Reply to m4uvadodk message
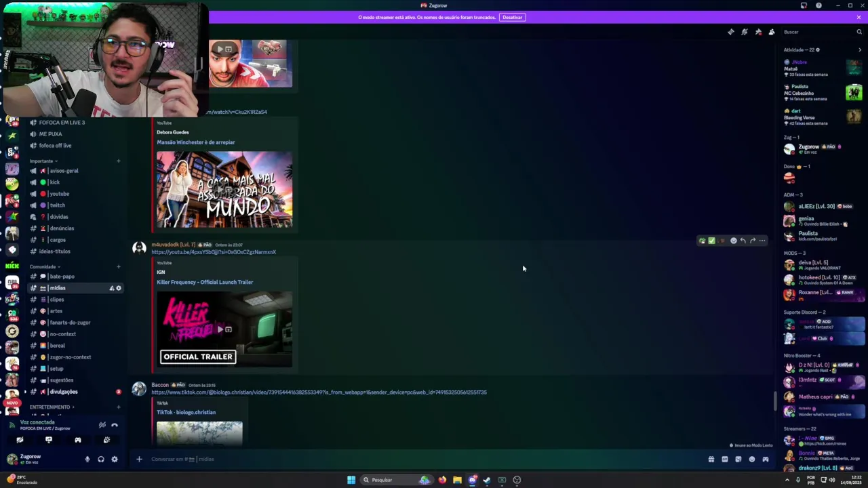 pos(743,241)
